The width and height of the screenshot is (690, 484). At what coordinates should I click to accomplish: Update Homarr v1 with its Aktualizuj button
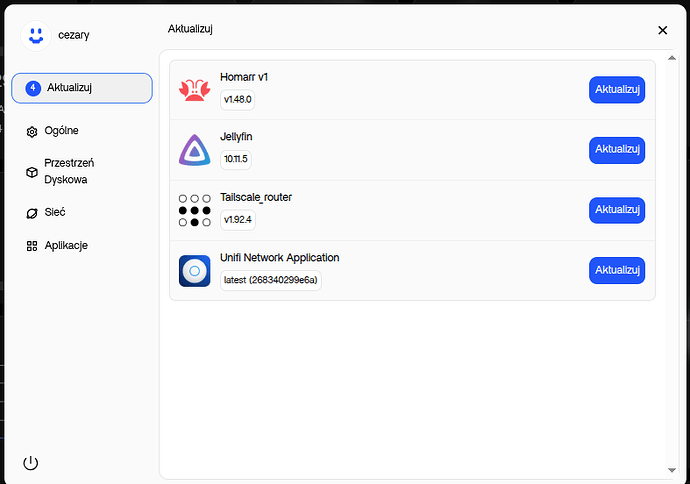pyautogui.click(x=616, y=90)
